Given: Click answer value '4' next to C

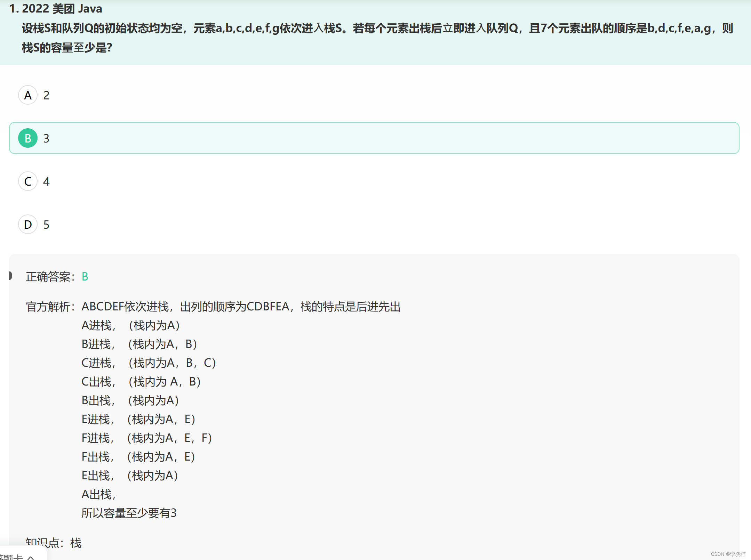Looking at the screenshot, I should pos(46,181).
